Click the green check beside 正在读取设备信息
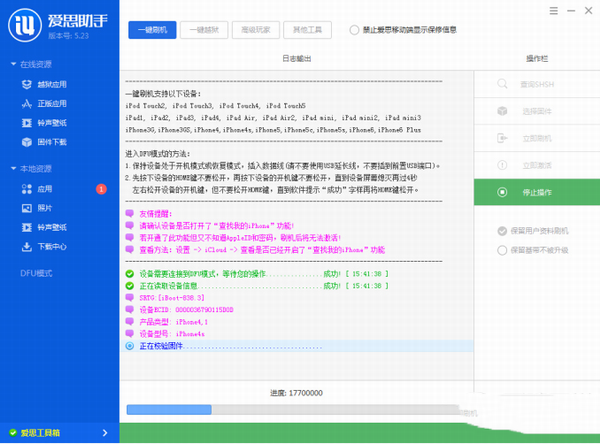The height and width of the screenshot is (444, 600). tap(130, 286)
